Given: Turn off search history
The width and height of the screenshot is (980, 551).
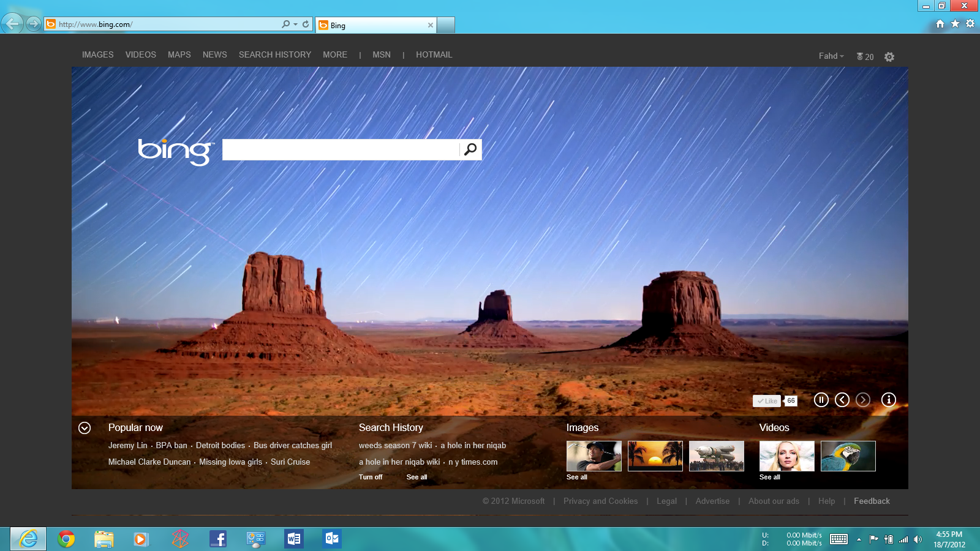Looking at the screenshot, I should pyautogui.click(x=371, y=477).
